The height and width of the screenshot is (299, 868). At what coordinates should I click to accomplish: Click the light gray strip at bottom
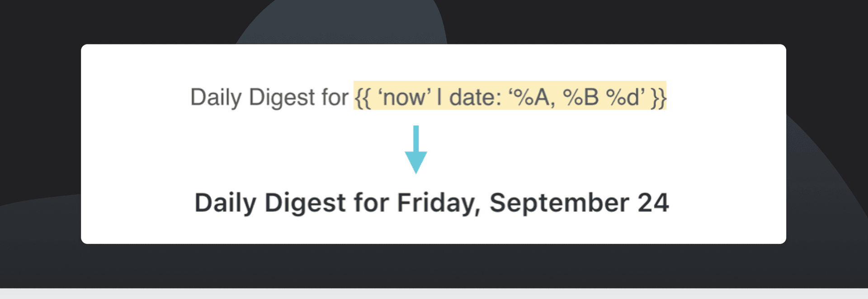coord(434,294)
